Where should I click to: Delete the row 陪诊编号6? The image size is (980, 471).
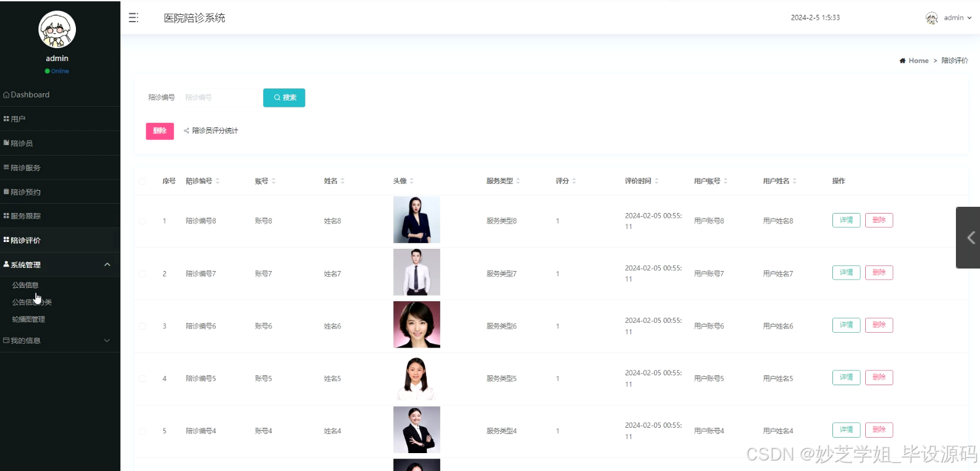[x=879, y=325]
